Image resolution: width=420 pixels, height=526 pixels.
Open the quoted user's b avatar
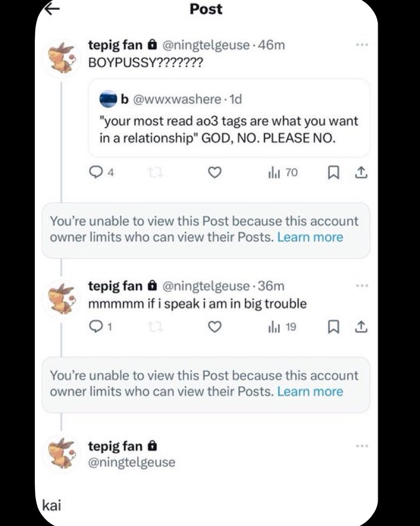click(x=108, y=99)
